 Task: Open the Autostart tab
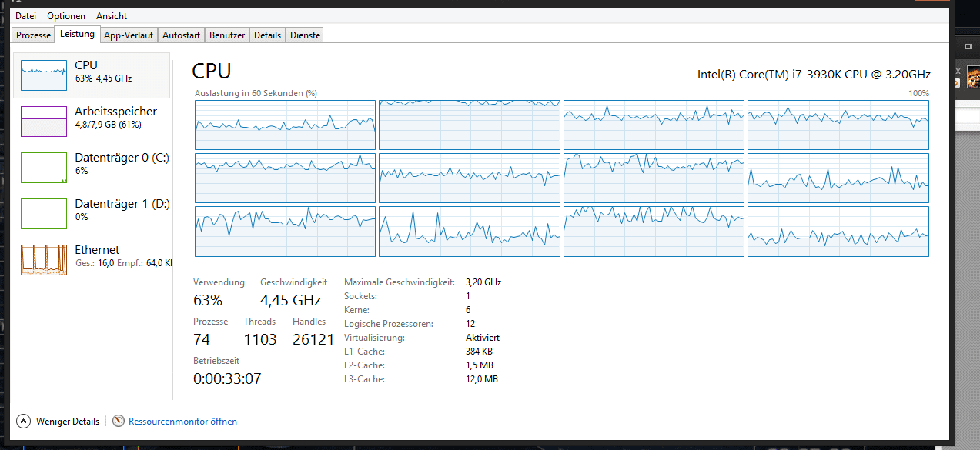[181, 35]
